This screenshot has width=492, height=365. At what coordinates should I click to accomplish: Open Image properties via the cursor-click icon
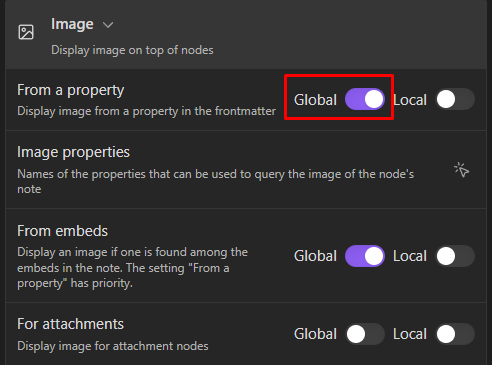461,170
